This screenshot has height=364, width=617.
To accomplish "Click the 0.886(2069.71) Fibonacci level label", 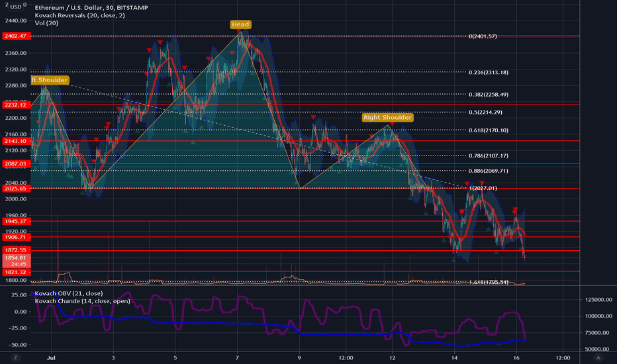I will 489,171.
